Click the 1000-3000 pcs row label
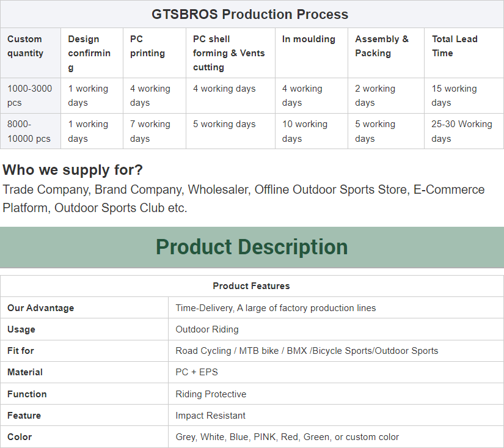Image resolution: width=504 pixels, height=448 pixels. click(x=31, y=95)
